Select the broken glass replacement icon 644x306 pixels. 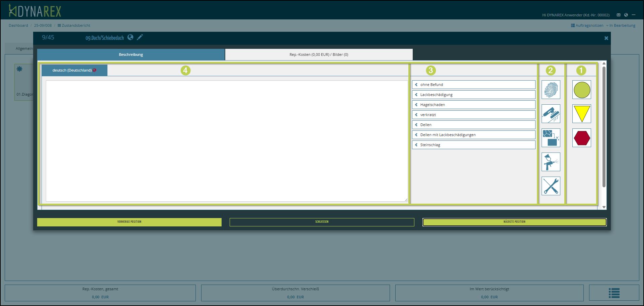(x=551, y=138)
